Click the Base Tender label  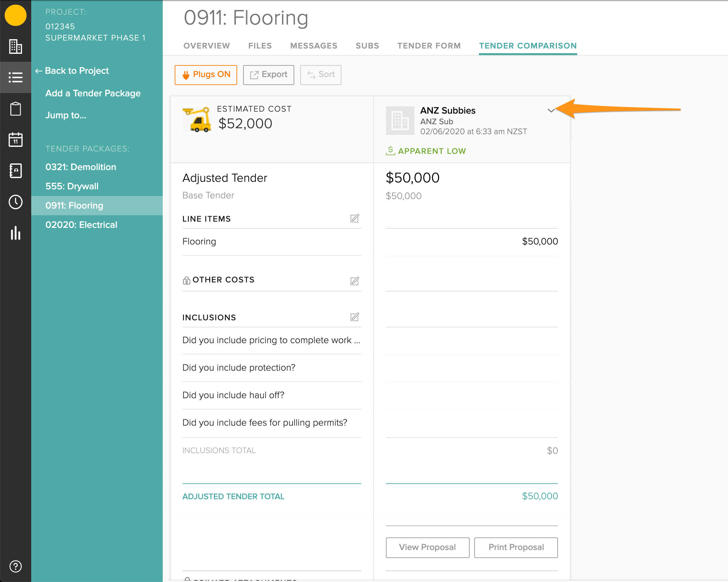(208, 195)
